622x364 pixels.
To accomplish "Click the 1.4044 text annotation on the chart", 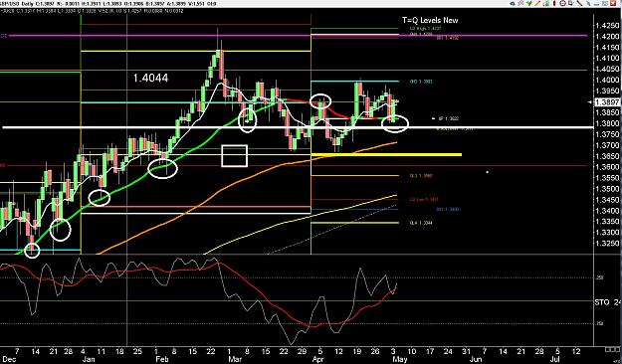I will [150, 79].
